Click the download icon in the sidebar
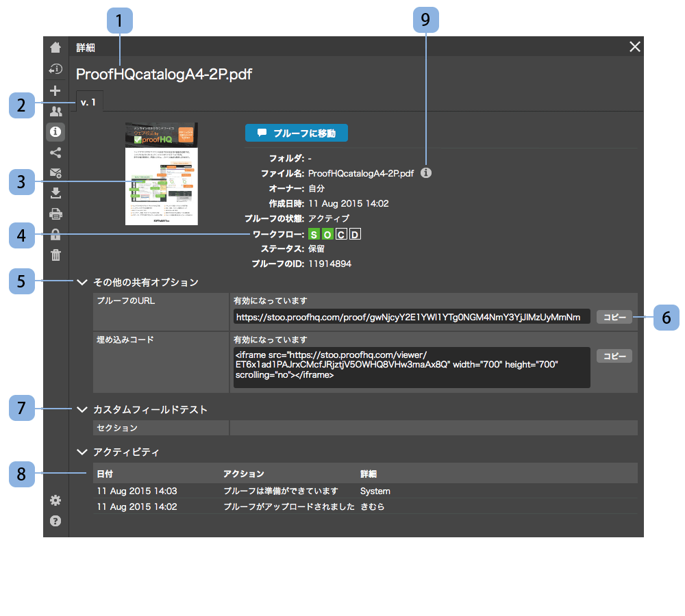 (55, 193)
